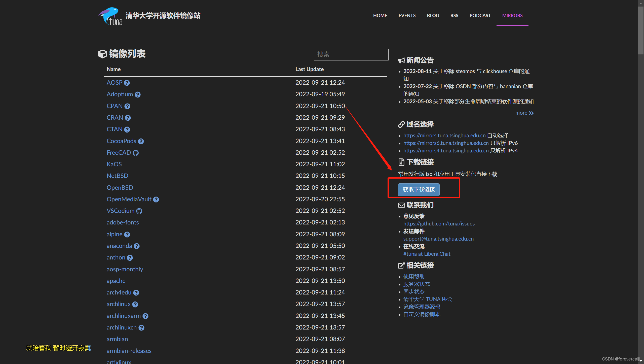Click the help icon next to AOSP
The image size is (644, 364).
(x=127, y=83)
